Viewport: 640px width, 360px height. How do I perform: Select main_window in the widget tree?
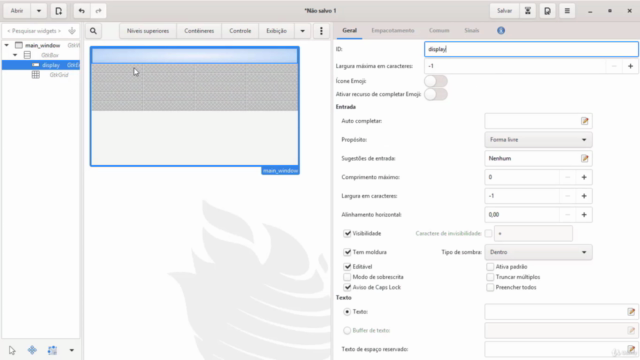pos(41,45)
